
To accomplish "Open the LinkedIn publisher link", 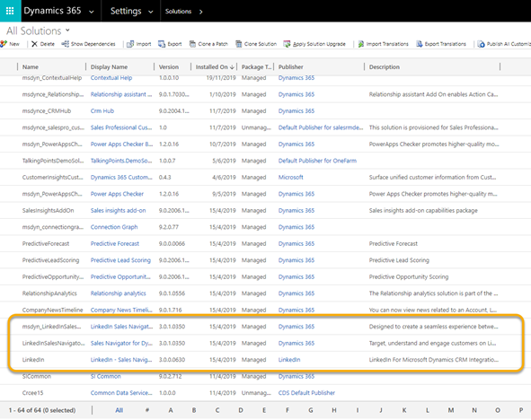I will click(289, 360).
